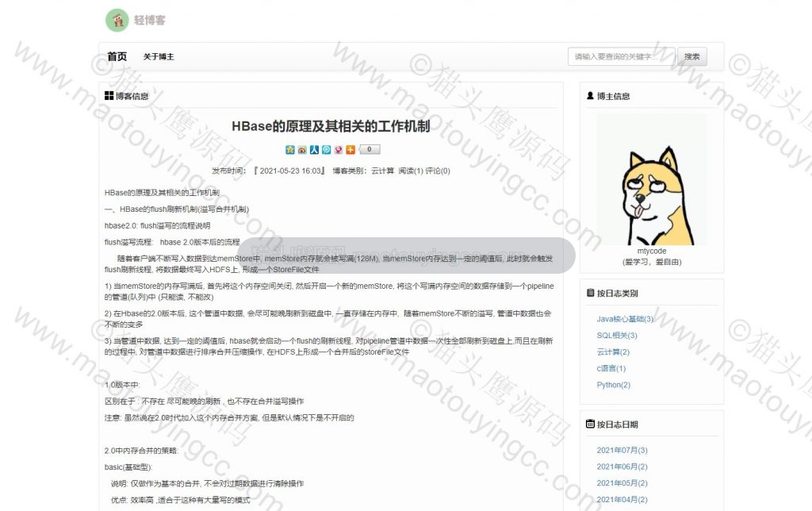The width and height of the screenshot is (812, 511).
Task: Click the 博主信息 person icon
Action: (590, 95)
